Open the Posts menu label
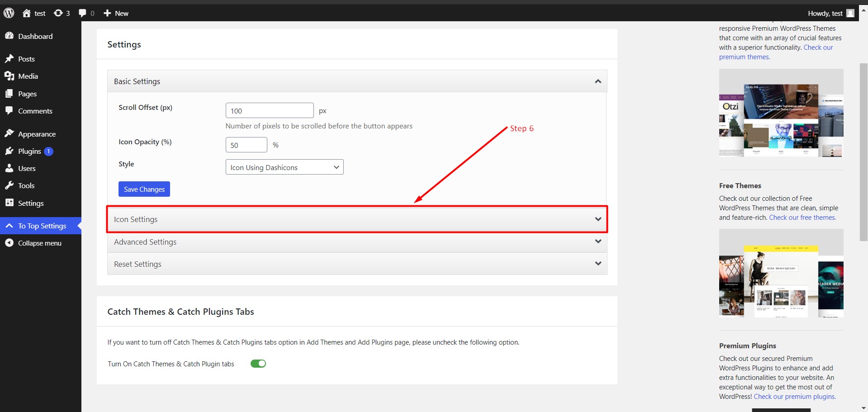 point(26,59)
